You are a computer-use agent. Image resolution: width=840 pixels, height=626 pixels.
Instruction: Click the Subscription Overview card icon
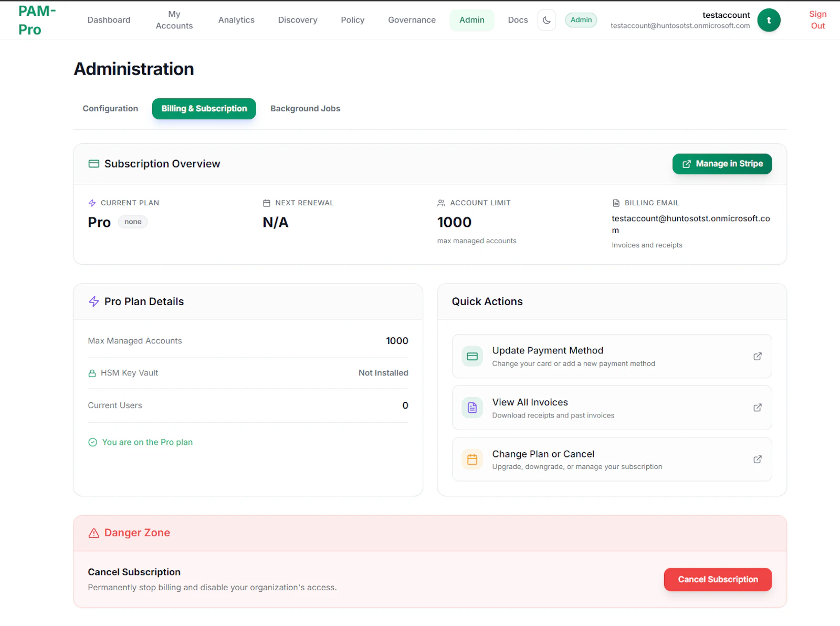tap(94, 164)
